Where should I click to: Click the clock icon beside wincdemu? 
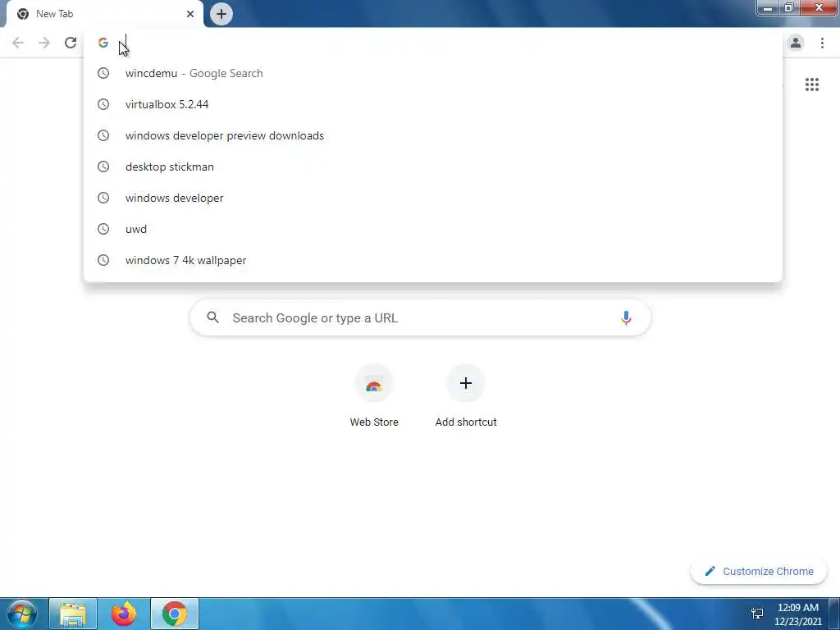(x=103, y=73)
